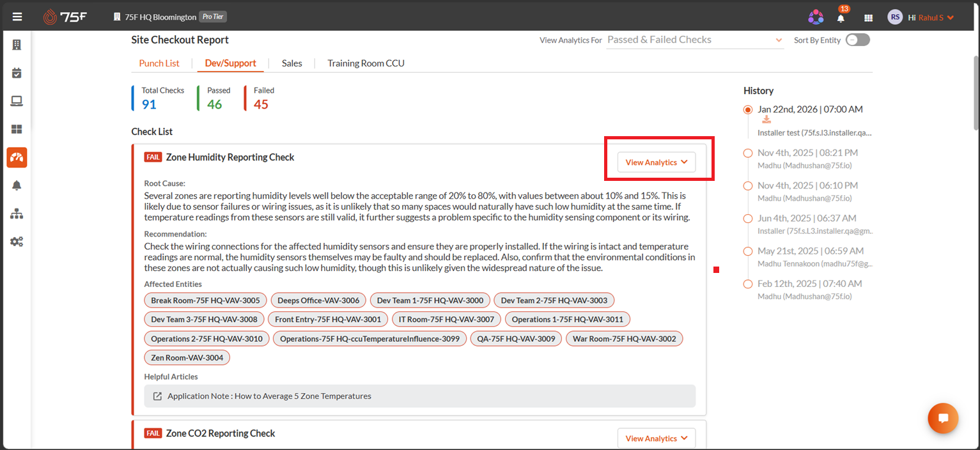Open the Passed & Failed Checks dropdown

[x=695, y=40]
